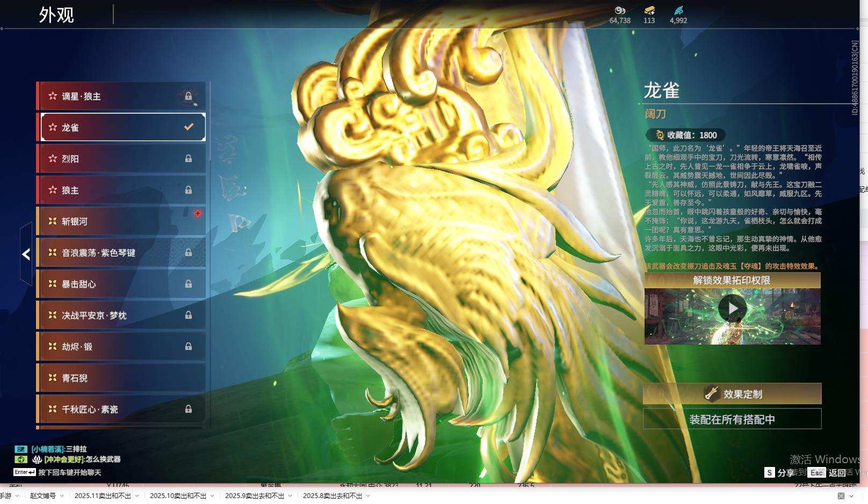Click the coin currency icon showing 64,738
This screenshot has height=504, width=868.
[621, 10]
